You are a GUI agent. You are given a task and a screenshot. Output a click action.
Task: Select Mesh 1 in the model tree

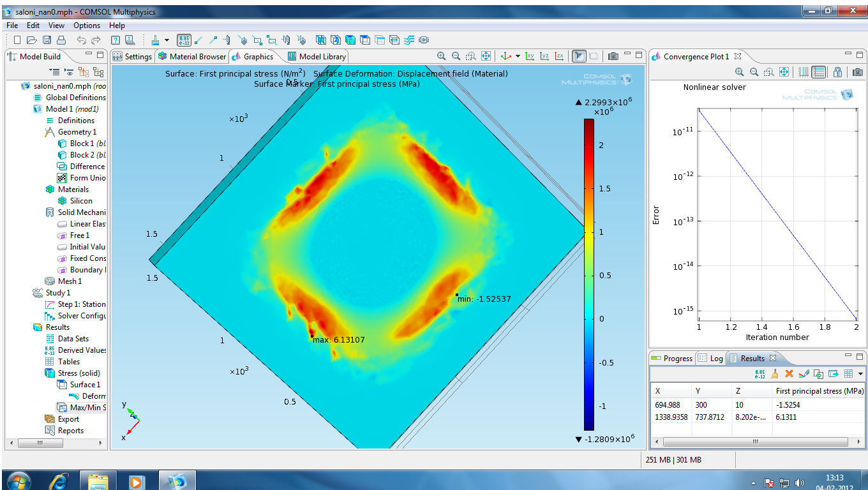pyautogui.click(x=70, y=281)
